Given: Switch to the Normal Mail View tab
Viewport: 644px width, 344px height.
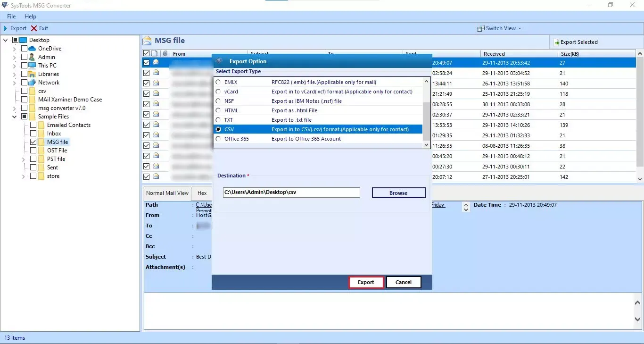Looking at the screenshot, I should click(x=167, y=193).
